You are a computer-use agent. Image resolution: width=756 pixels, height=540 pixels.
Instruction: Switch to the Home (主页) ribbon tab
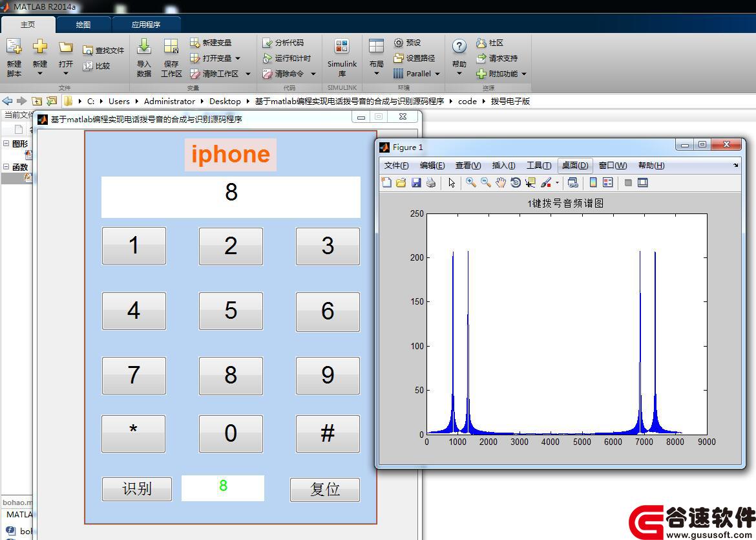tap(28, 25)
